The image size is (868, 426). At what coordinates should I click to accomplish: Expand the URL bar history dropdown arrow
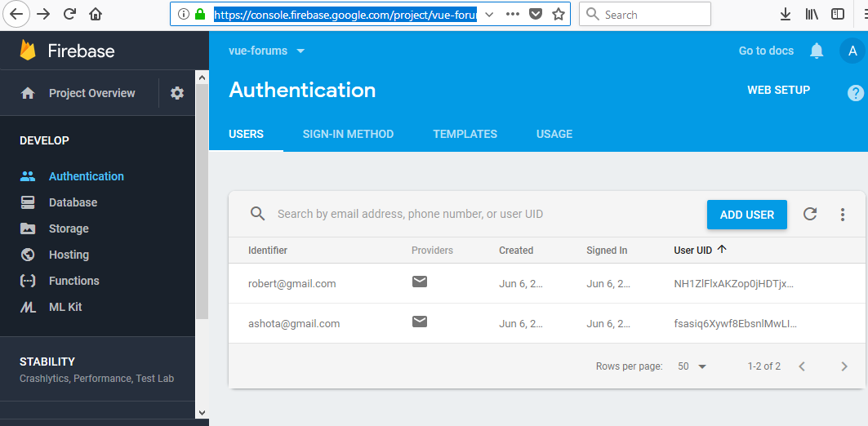489,15
